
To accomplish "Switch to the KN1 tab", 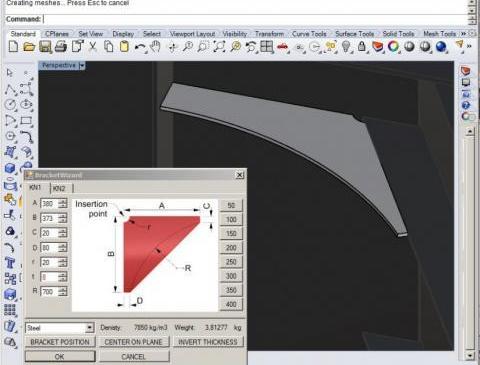I will point(36,188).
